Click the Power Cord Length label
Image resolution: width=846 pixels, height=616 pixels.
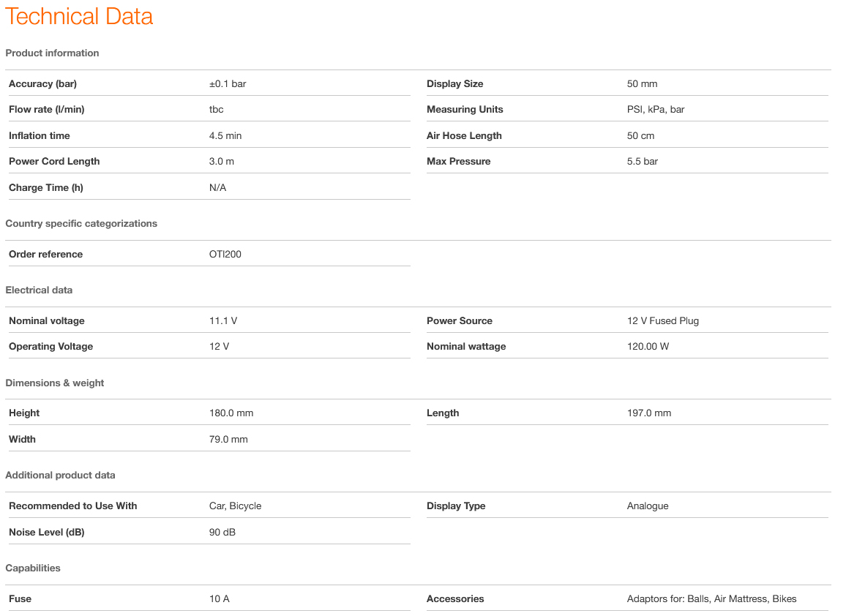coord(54,162)
